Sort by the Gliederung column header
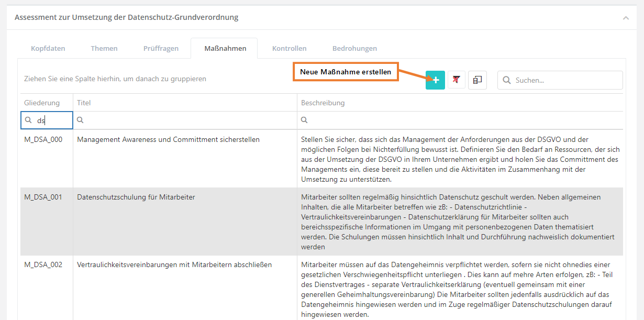This screenshot has width=644, height=320. click(x=42, y=103)
